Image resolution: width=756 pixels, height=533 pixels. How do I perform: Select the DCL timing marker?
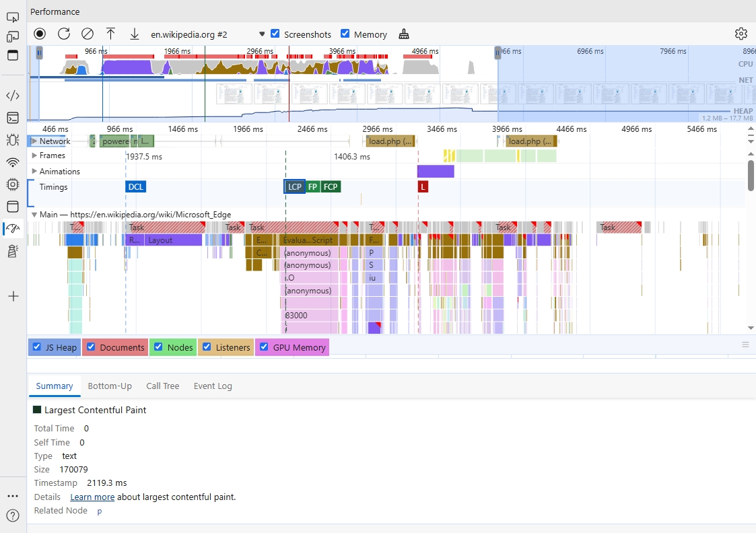pyautogui.click(x=135, y=187)
